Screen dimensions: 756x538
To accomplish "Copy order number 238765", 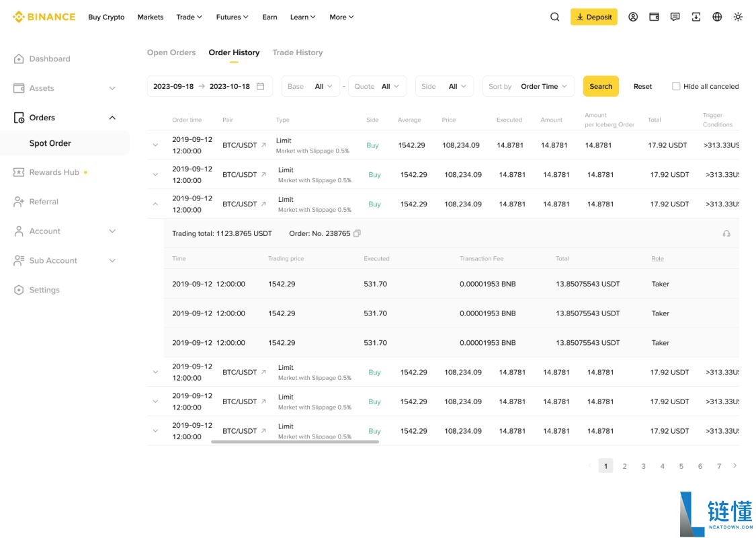I will (x=357, y=233).
